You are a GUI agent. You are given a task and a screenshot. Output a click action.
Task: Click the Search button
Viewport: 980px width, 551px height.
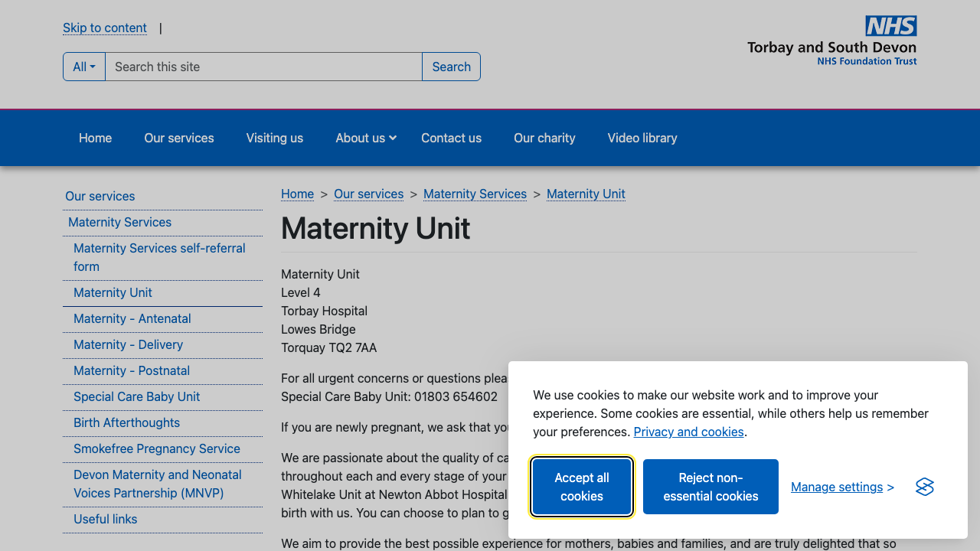point(451,67)
